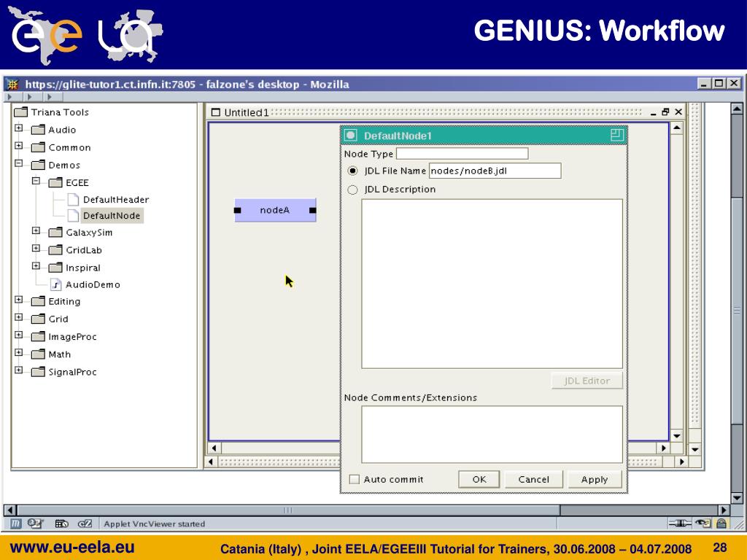
Task: Click Apply in the DefaultNode1 dialog
Action: 595,480
